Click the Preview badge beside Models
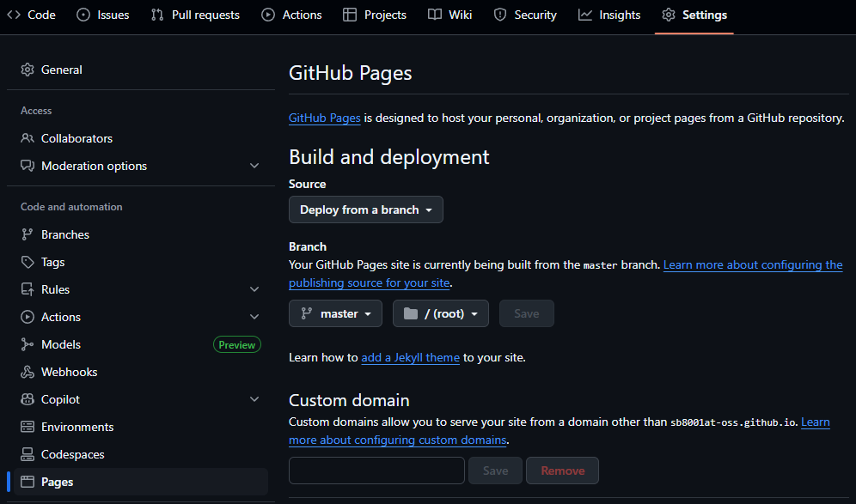The image size is (856, 504). [x=237, y=344]
